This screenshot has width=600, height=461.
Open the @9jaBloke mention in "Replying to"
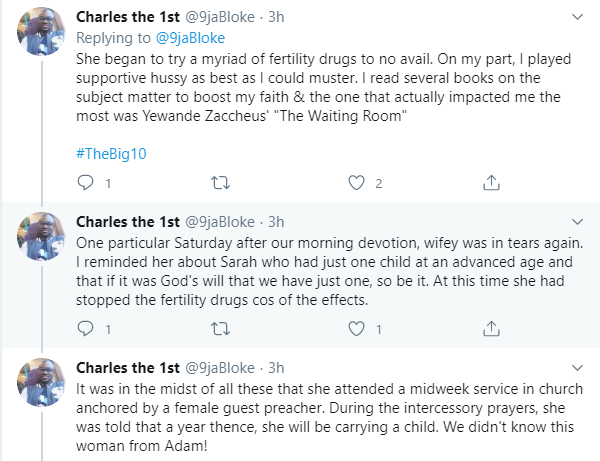[x=176, y=37]
